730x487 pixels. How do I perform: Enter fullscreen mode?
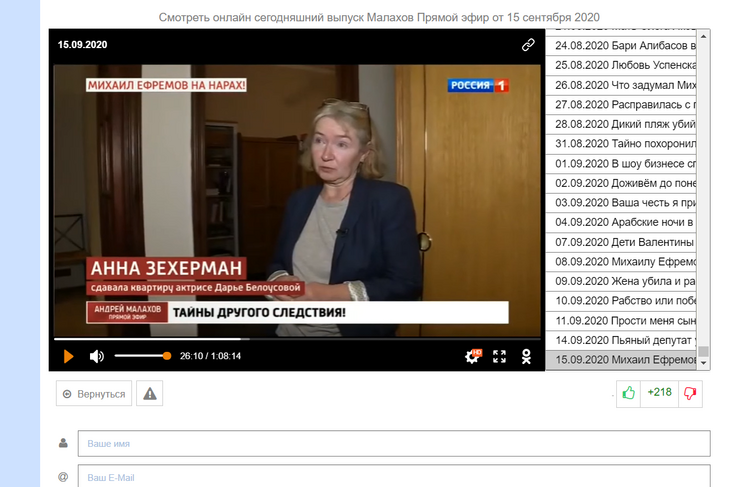tap(500, 356)
